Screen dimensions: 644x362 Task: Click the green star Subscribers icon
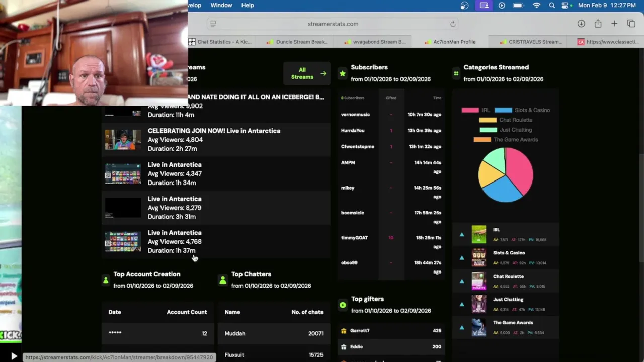point(342,73)
